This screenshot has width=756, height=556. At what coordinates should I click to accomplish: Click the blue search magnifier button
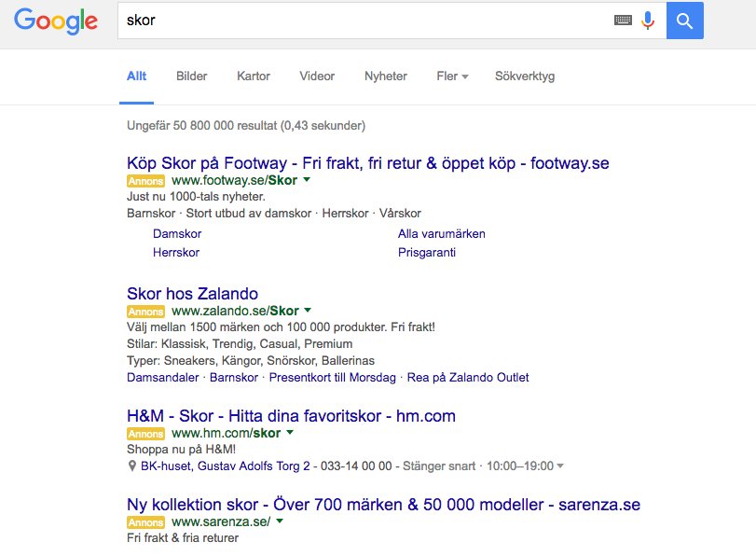[684, 21]
